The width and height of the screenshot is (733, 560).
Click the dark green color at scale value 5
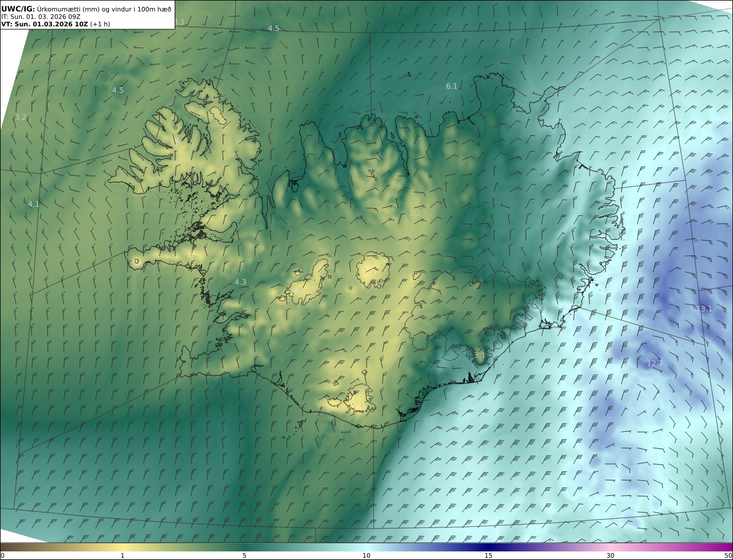pyautogui.click(x=245, y=547)
